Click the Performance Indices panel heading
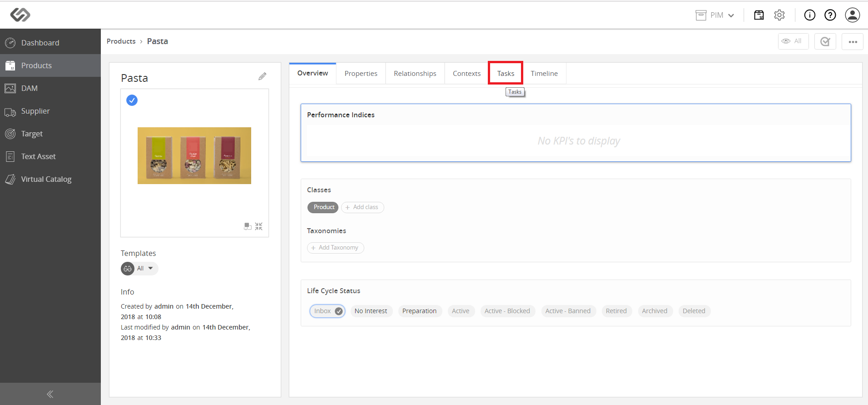Viewport: 868px width, 405px height. [341, 115]
